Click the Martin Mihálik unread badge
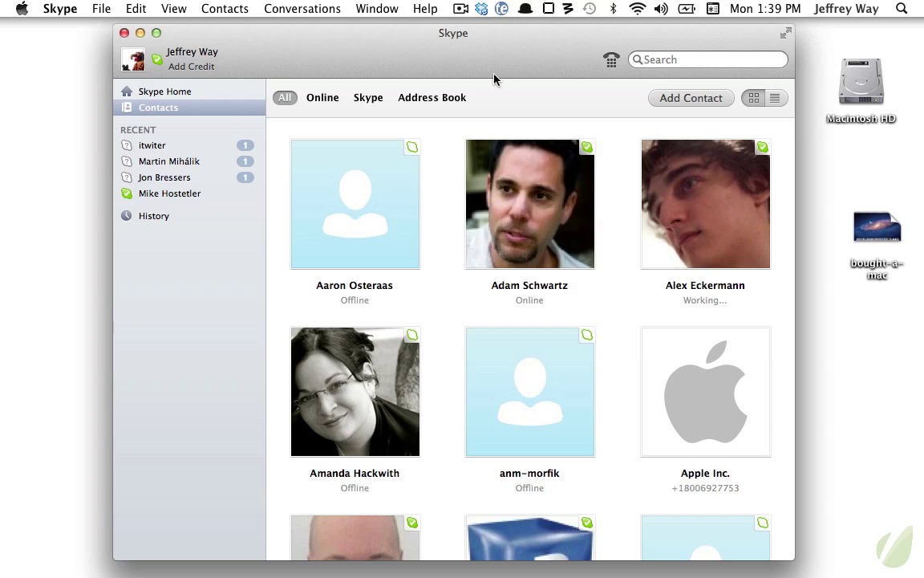The image size is (924, 578). point(245,161)
